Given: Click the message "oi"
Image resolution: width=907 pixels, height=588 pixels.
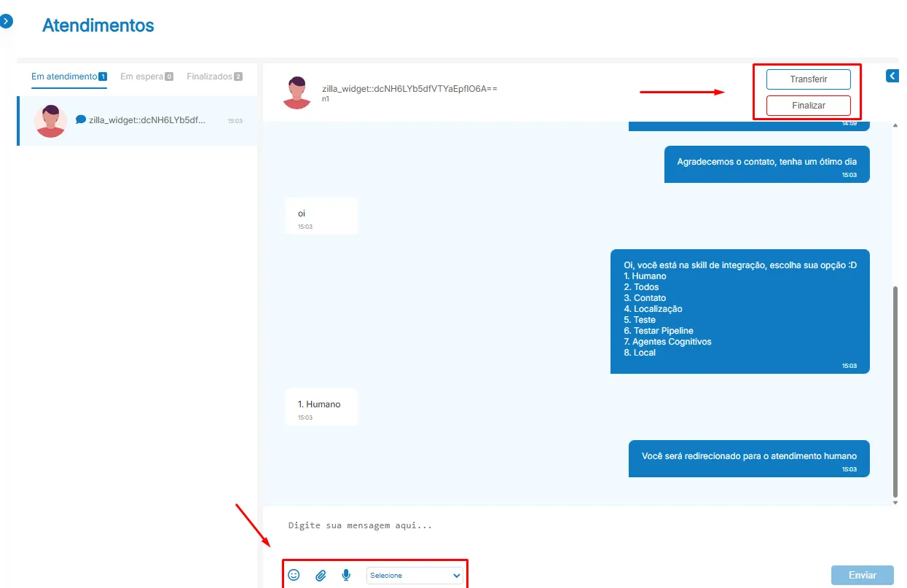Looking at the screenshot, I should tap(321, 216).
